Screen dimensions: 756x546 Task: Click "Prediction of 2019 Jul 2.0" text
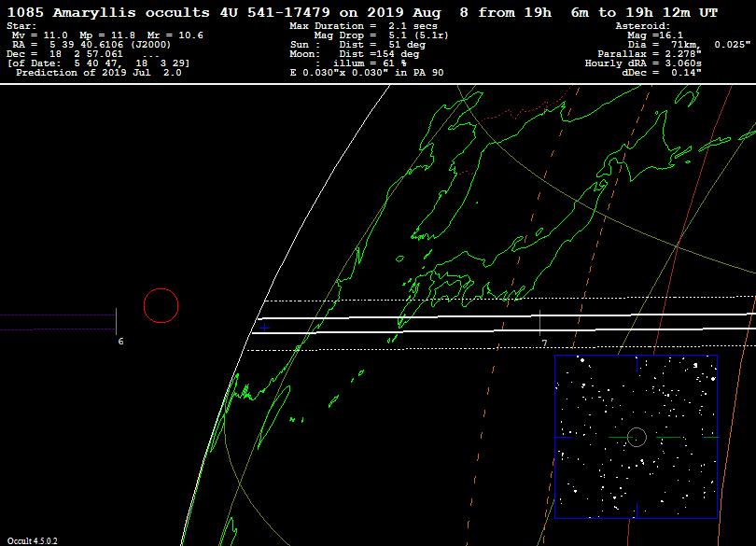[99, 73]
